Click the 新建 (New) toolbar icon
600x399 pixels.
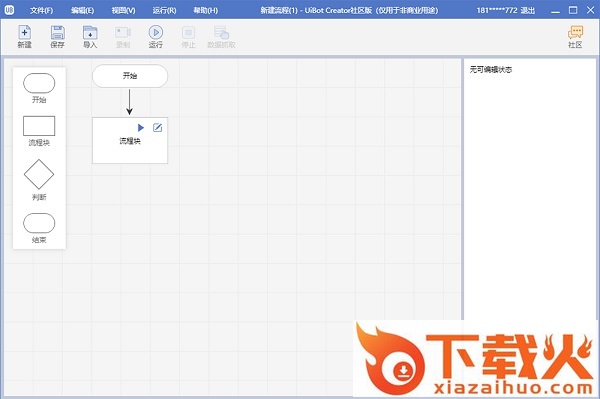[24, 33]
